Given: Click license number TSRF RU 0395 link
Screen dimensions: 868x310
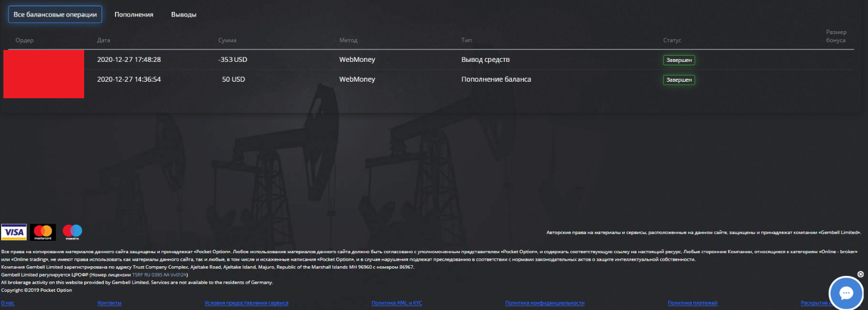Looking at the screenshot, I should tap(159, 274).
